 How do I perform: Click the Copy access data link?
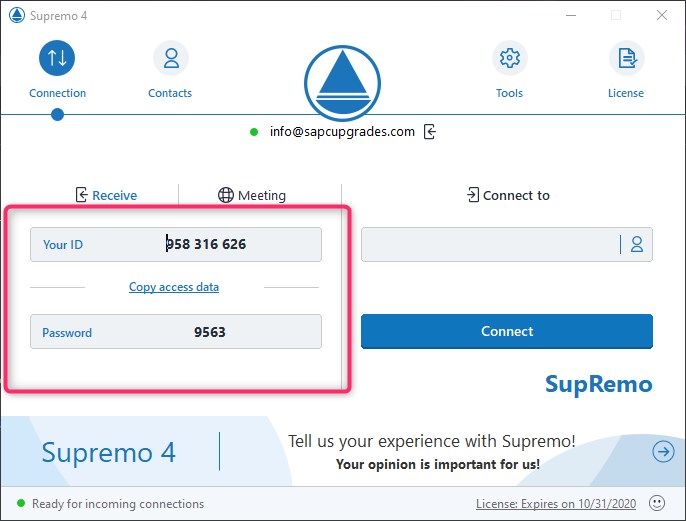pos(174,287)
